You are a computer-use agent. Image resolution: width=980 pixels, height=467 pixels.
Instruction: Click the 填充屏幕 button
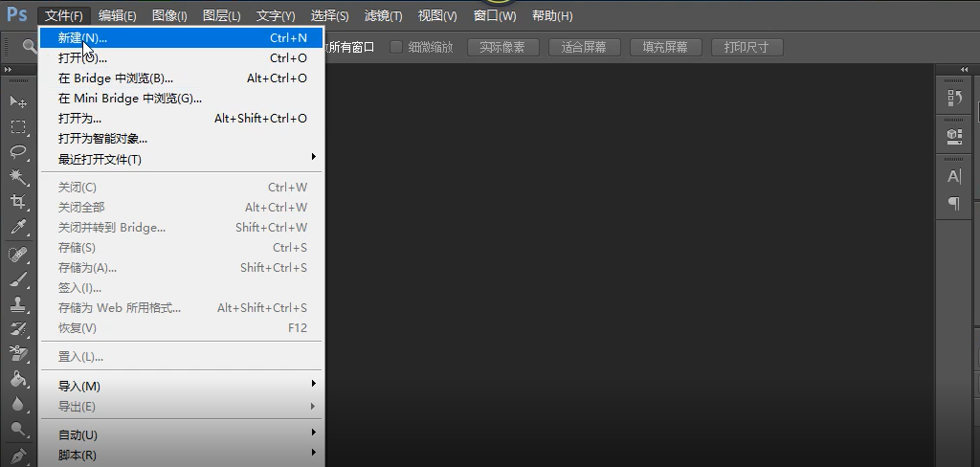tap(666, 48)
